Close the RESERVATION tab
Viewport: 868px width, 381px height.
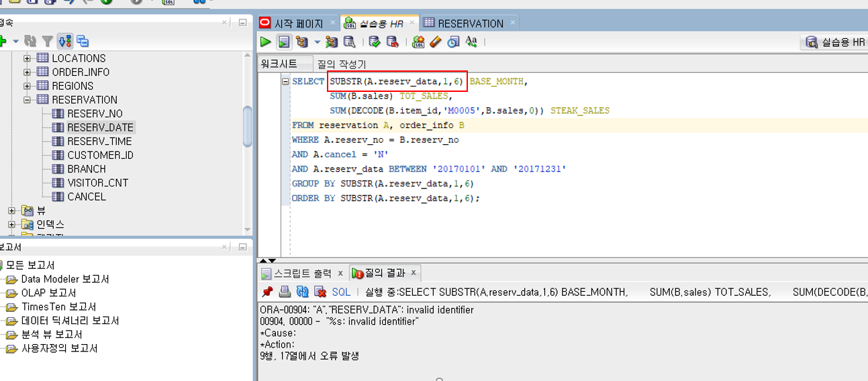[x=512, y=23]
